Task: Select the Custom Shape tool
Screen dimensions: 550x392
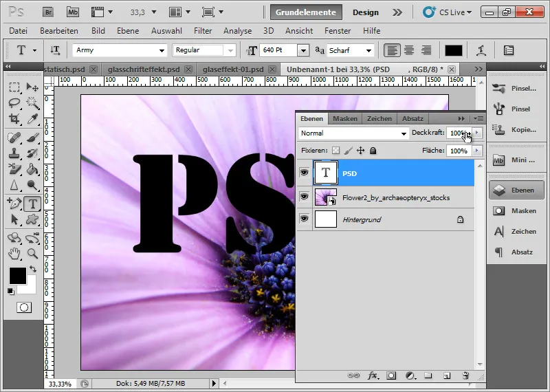Action: coord(32,219)
